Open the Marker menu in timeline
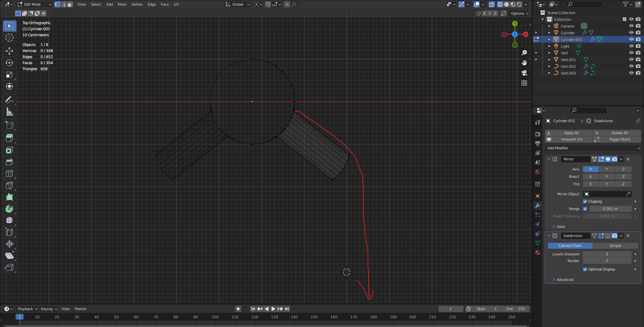Image resolution: width=644 pixels, height=327 pixels. [x=80, y=309]
